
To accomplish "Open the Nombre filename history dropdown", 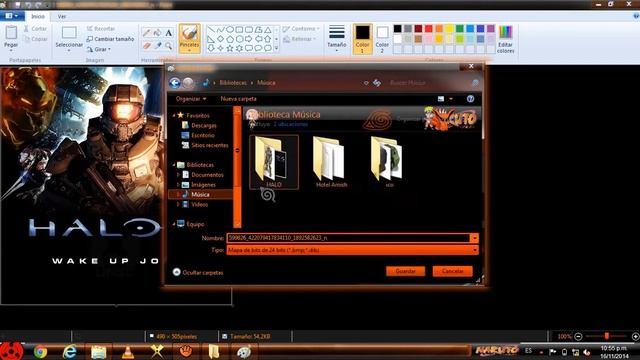I will click(474, 238).
